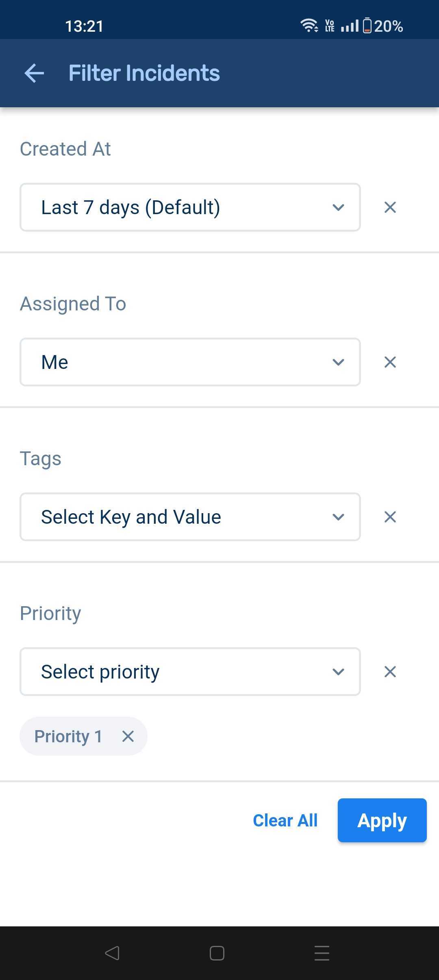The height and width of the screenshot is (980, 439).
Task: Tap the Android back navigation button
Action: click(x=112, y=953)
